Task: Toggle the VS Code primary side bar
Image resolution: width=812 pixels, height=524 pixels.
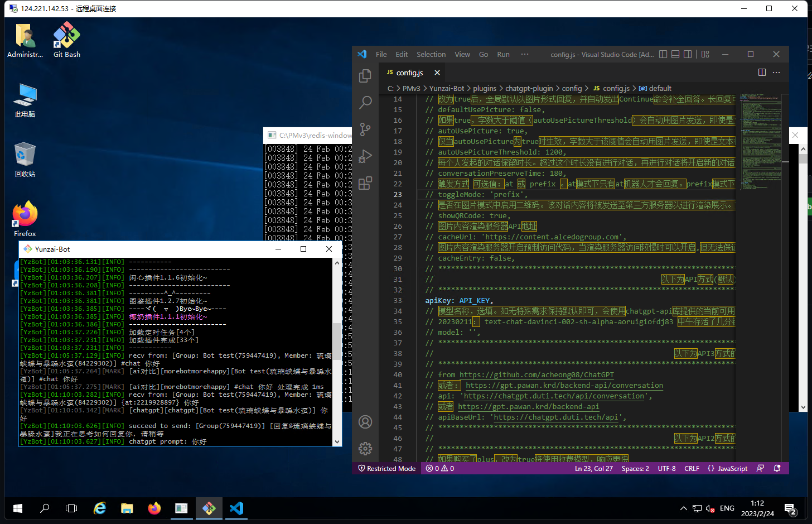Action: click(x=663, y=54)
